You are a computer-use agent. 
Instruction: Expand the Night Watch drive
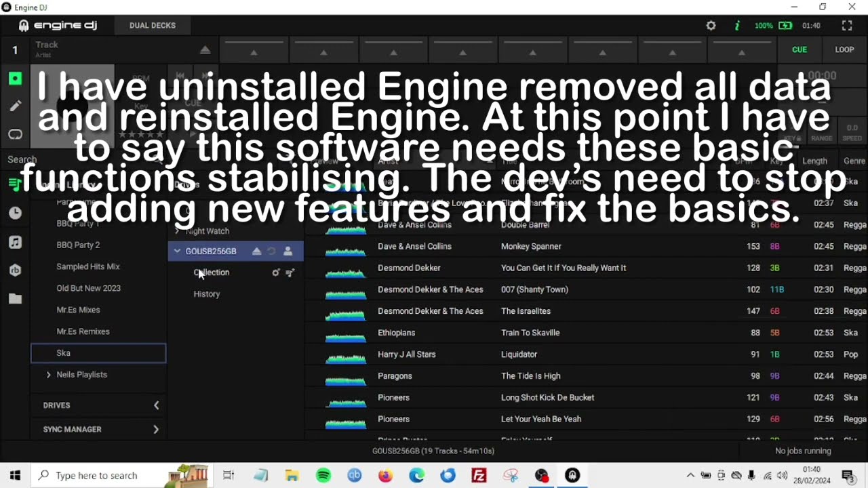pyautogui.click(x=177, y=231)
